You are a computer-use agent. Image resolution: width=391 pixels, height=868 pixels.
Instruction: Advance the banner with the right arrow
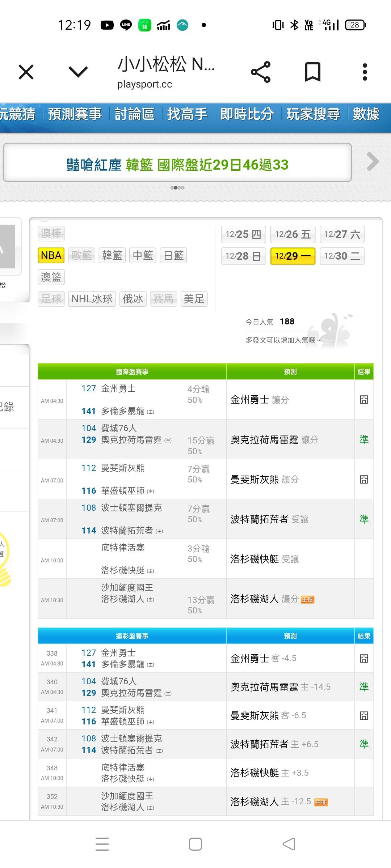pyautogui.click(x=373, y=161)
